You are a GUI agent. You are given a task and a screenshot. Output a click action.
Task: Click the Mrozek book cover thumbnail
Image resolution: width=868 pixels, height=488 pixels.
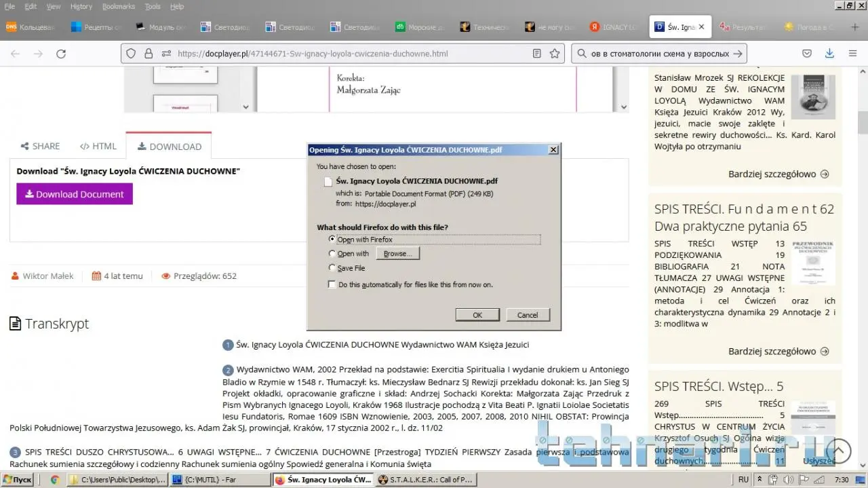pyautogui.click(x=813, y=97)
